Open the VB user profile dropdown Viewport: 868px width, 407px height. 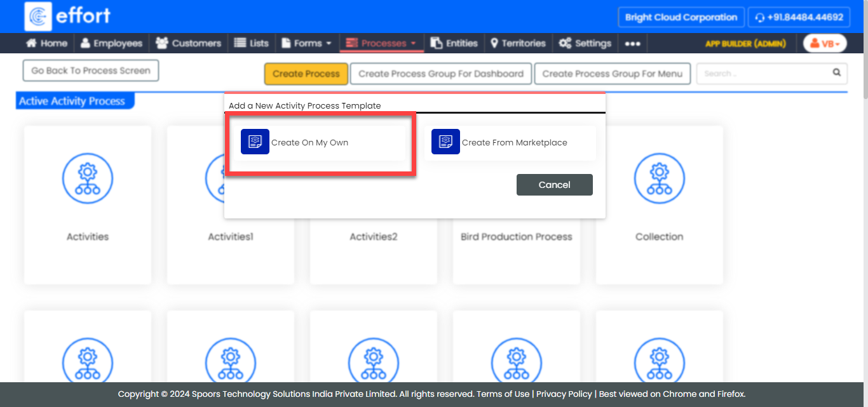pyautogui.click(x=825, y=44)
